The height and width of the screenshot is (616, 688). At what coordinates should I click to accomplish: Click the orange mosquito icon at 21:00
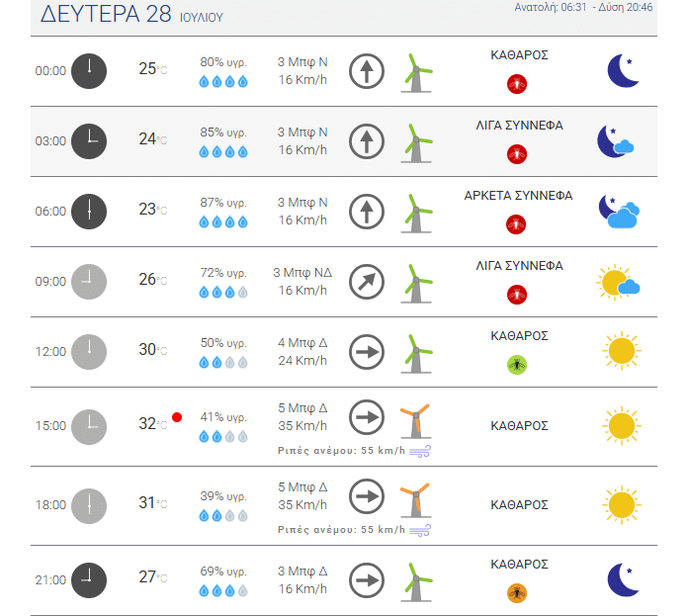517,593
